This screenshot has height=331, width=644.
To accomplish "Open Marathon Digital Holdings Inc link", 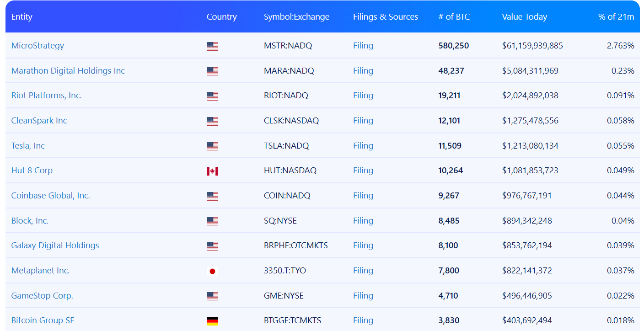I will (68, 71).
